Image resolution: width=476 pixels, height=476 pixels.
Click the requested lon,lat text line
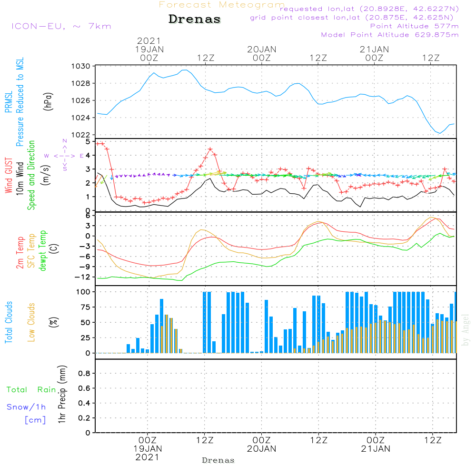(x=369, y=9)
